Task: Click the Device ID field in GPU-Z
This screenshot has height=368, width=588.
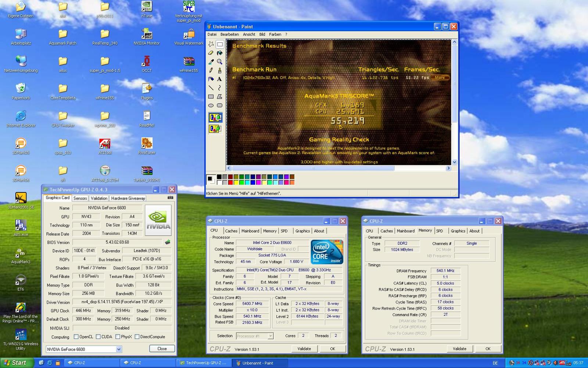Action: tap(85, 251)
